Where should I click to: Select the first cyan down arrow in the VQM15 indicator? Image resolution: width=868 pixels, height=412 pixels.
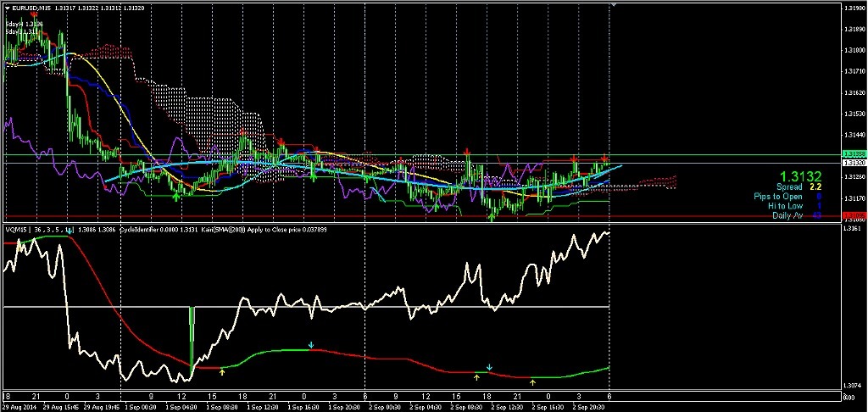coord(311,345)
